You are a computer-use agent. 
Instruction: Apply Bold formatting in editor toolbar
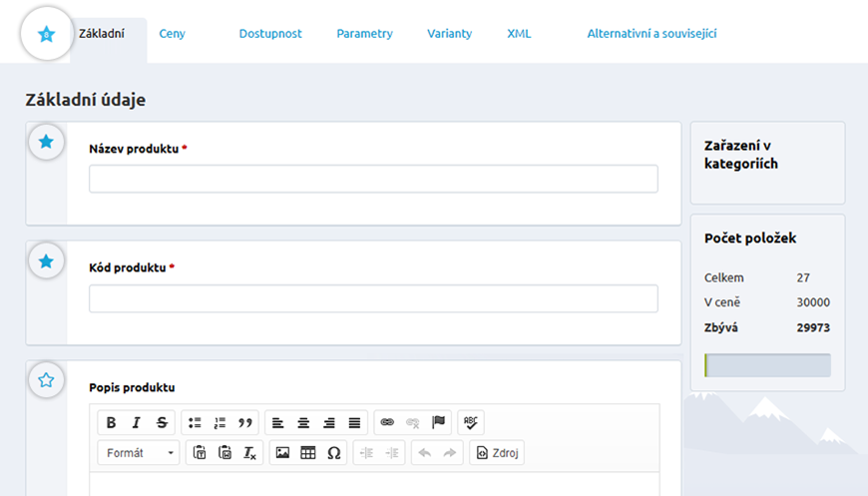click(x=111, y=422)
